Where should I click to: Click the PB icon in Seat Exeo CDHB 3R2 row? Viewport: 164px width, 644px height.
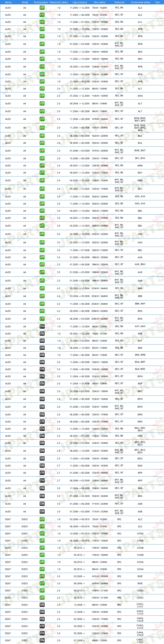click(42, 548)
